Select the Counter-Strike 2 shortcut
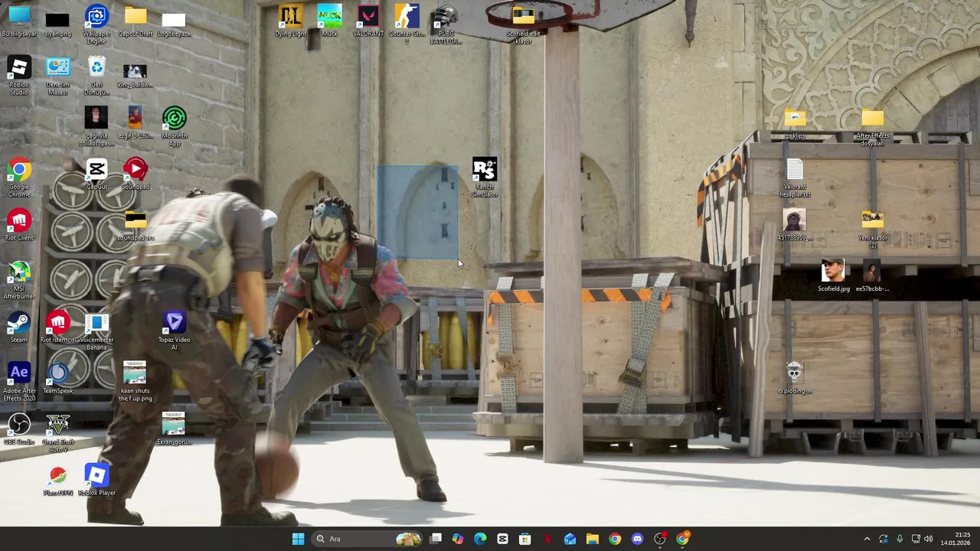Screen dimensions: 980x551 click(x=407, y=24)
